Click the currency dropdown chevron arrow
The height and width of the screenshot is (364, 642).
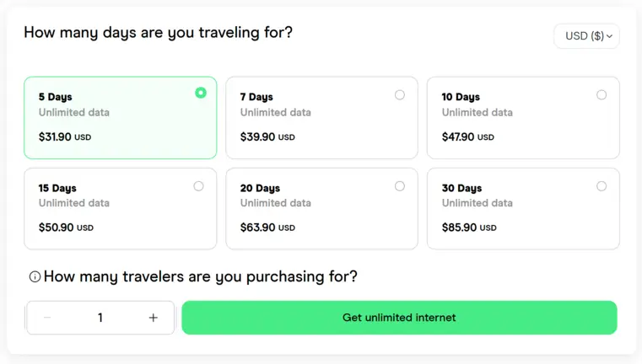609,36
